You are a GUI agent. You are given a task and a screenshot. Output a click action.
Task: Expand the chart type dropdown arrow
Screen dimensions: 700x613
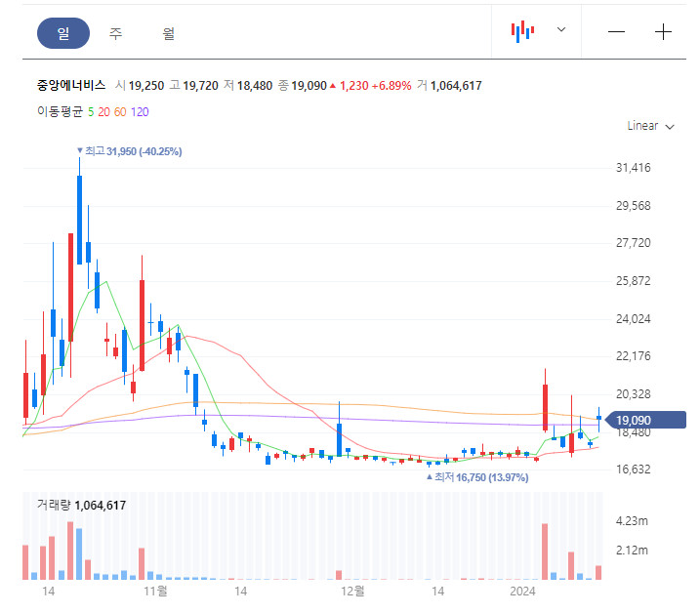pos(561,29)
